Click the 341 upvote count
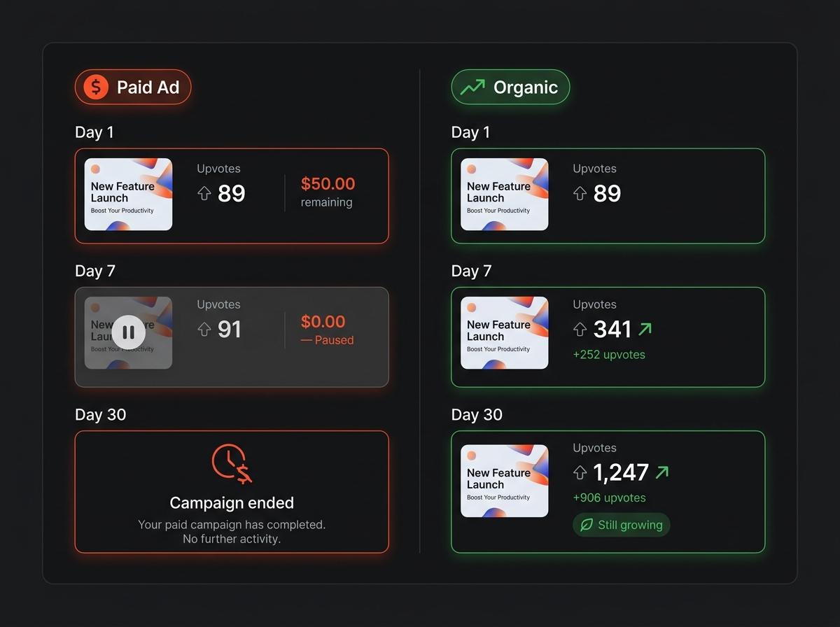The image size is (840, 627). point(612,329)
